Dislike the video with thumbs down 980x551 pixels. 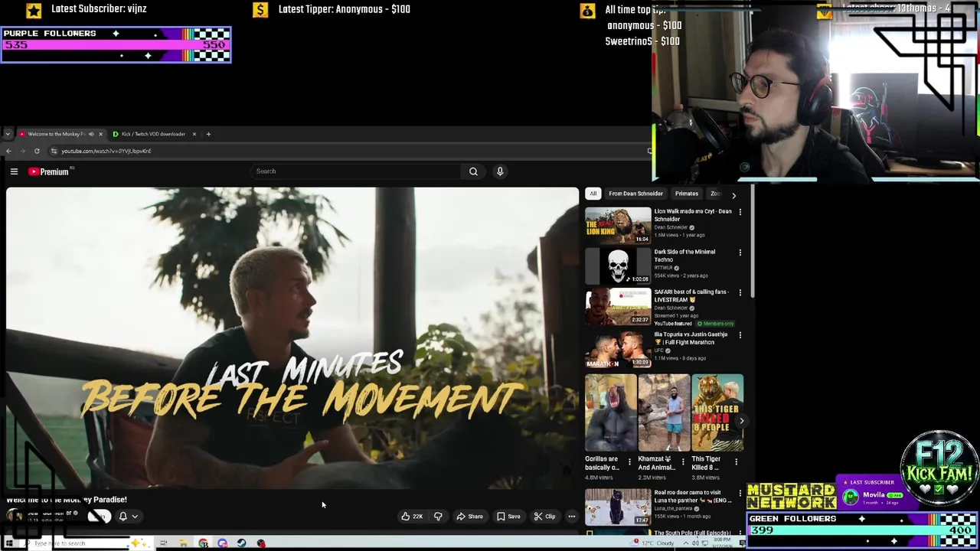[x=438, y=517]
